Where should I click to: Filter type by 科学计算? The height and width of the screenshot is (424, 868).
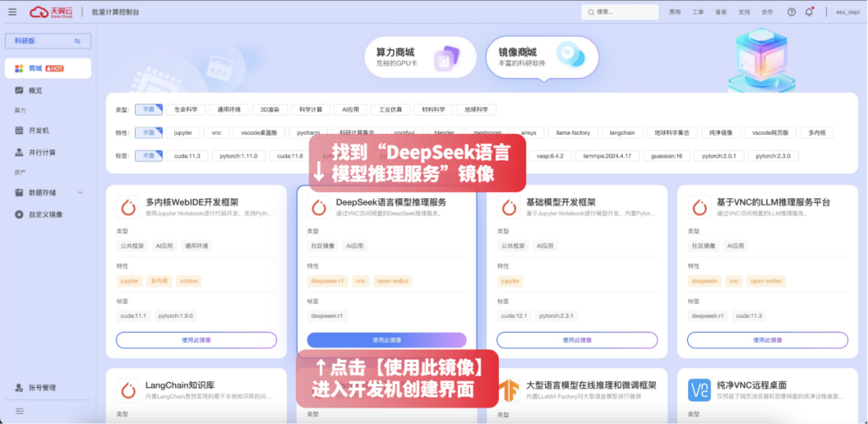311,109
